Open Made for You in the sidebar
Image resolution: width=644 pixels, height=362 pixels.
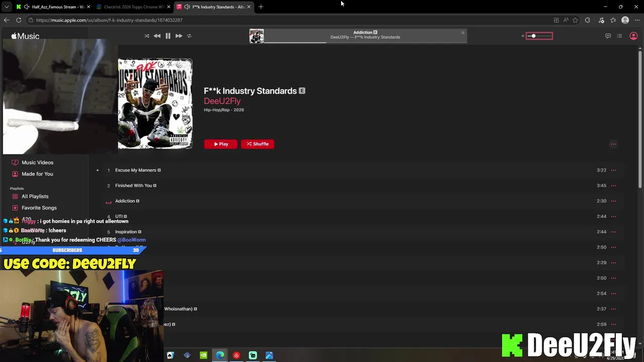tap(37, 174)
